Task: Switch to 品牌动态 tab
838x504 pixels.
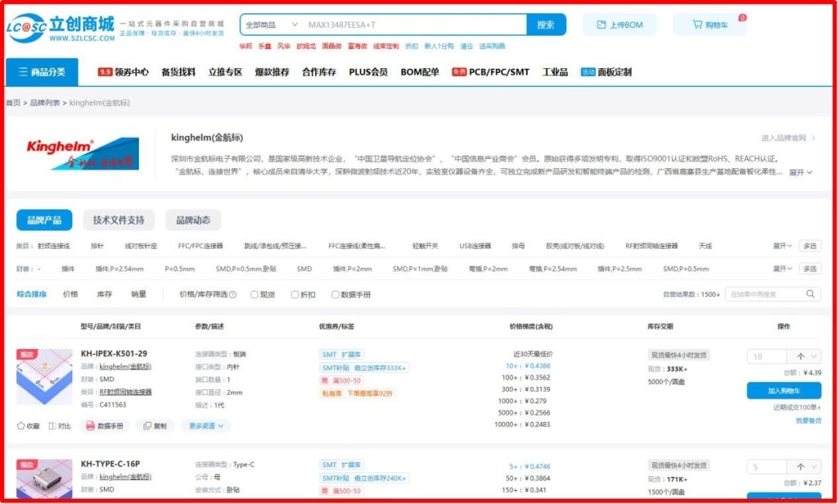Action: 193,220
